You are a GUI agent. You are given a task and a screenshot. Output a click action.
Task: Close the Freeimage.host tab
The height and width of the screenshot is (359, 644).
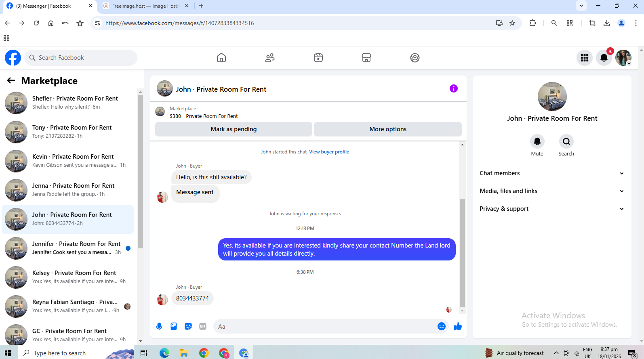coord(186,6)
